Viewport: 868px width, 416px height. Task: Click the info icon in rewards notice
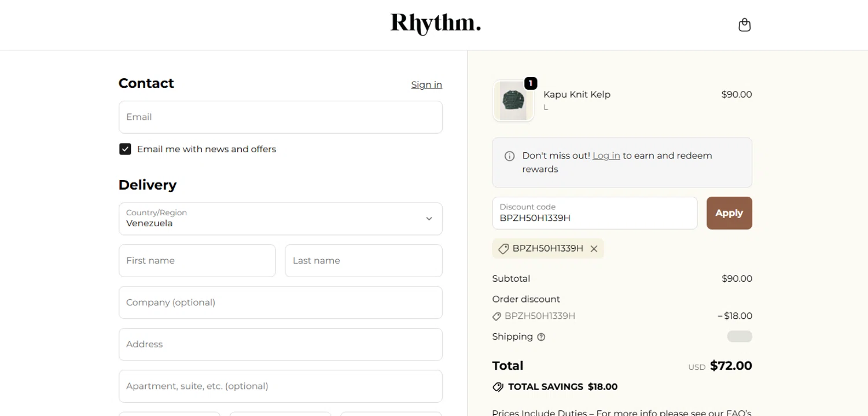(x=510, y=156)
